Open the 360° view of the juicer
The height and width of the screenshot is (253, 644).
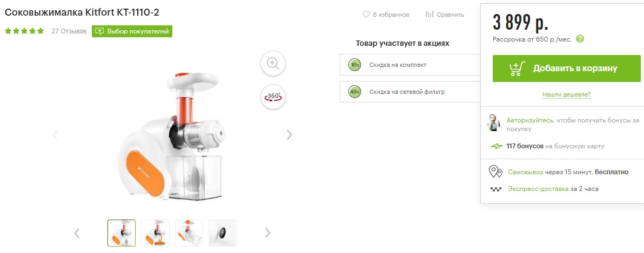(273, 97)
